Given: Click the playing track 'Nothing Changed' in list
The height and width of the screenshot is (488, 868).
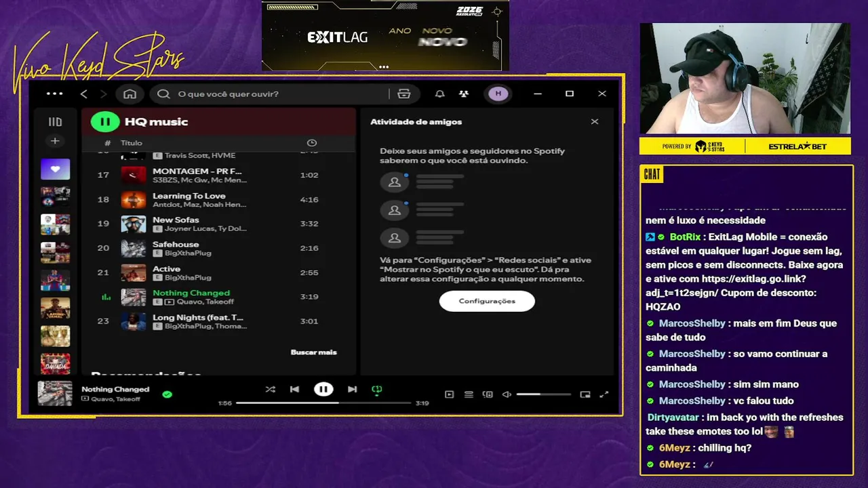Looking at the screenshot, I should tap(191, 293).
